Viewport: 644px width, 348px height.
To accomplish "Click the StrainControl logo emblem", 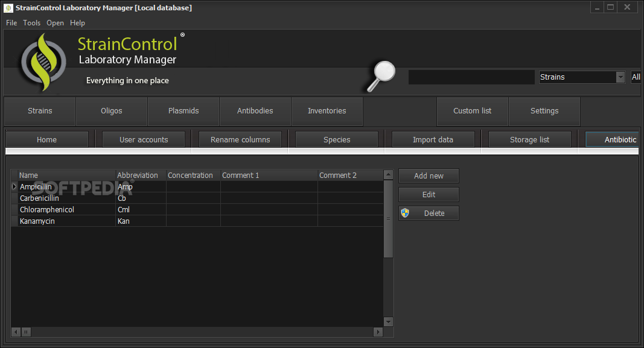I will pyautogui.click(x=43, y=62).
